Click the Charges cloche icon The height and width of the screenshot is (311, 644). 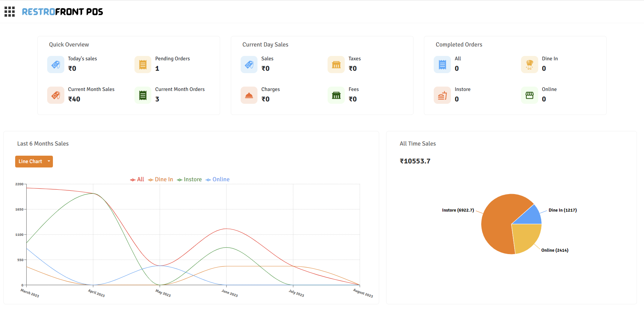pos(249,95)
